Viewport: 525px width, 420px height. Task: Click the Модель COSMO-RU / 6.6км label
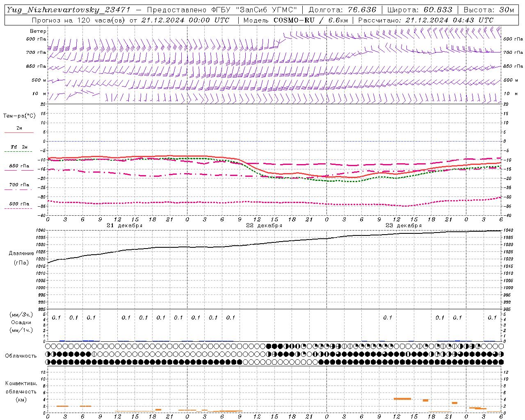coord(295,20)
